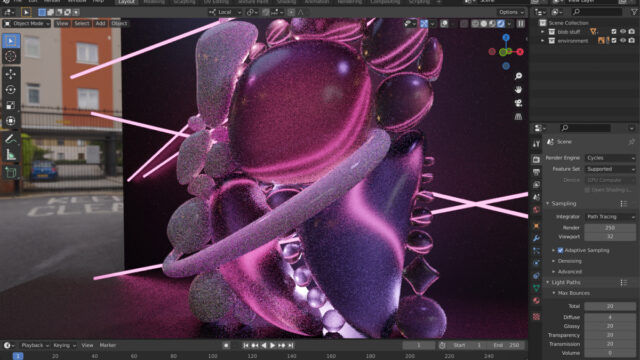This screenshot has width=640, height=360.
Task: Open the Particles properties tab
Action: (x=536, y=251)
